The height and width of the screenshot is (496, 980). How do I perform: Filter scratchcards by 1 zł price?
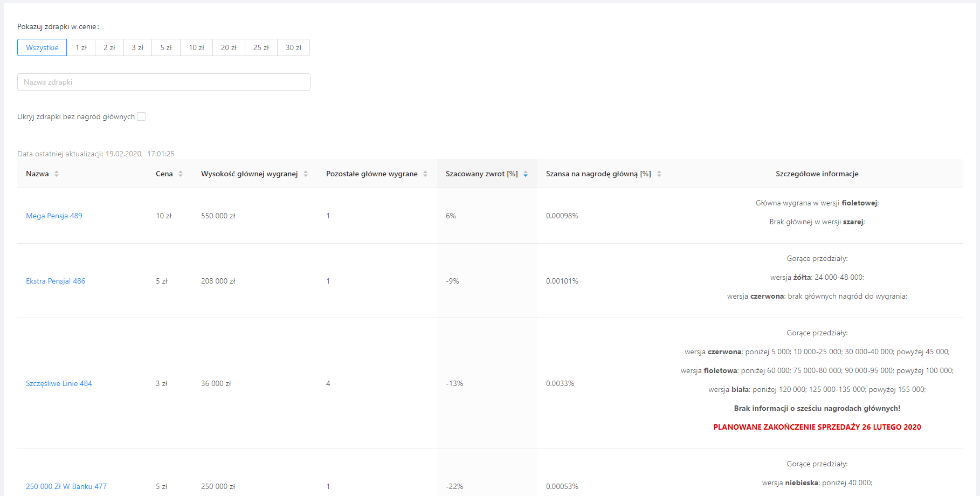tap(81, 47)
